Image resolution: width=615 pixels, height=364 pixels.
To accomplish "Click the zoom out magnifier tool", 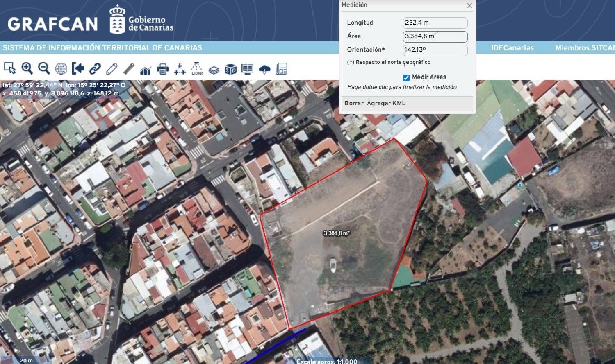I will [44, 68].
